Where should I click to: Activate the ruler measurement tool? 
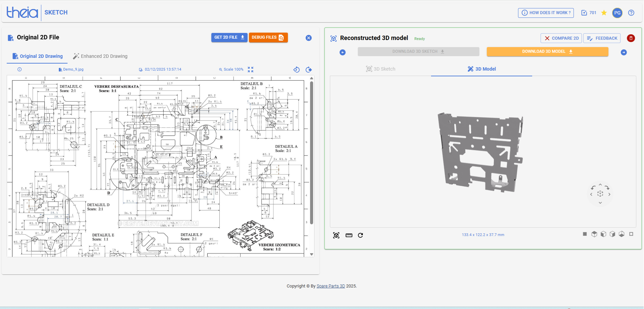pos(349,235)
